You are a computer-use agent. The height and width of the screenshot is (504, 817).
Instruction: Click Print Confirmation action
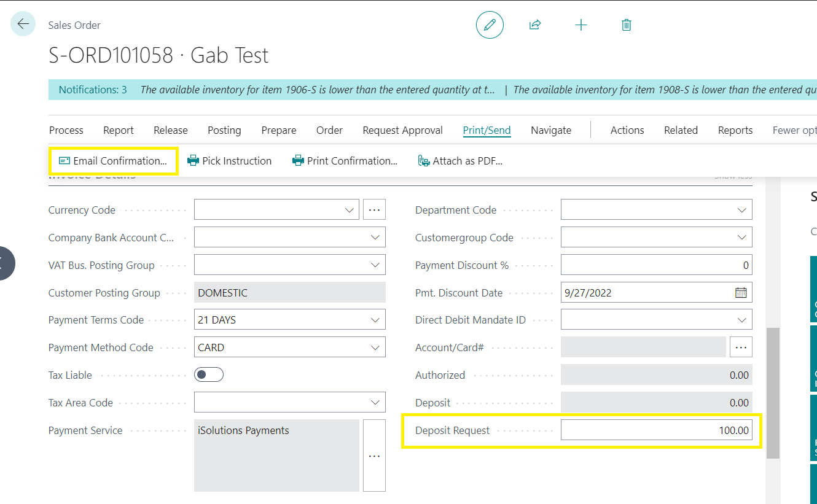tap(345, 161)
